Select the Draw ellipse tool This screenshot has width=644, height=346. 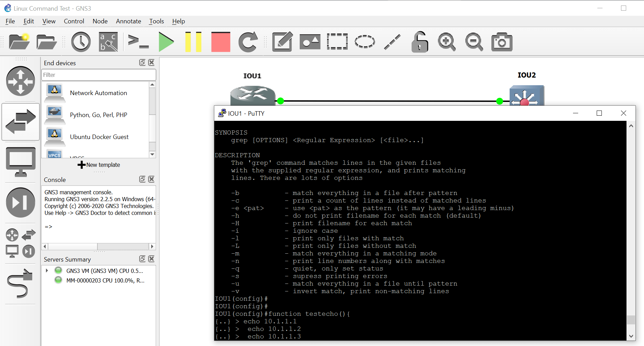pos(365,42)
